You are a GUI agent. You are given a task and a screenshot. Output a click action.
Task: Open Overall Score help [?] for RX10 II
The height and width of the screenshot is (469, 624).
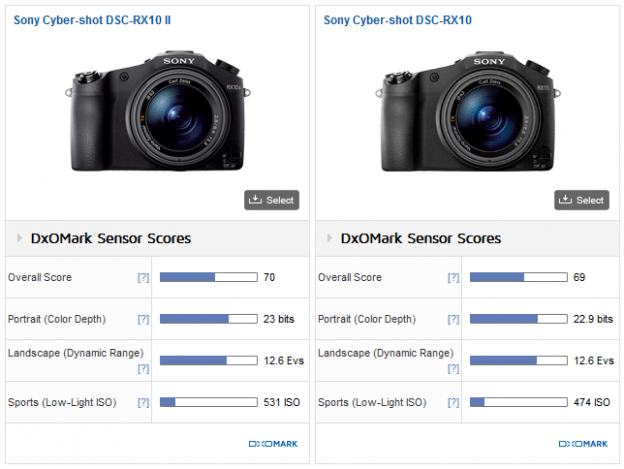143,278
